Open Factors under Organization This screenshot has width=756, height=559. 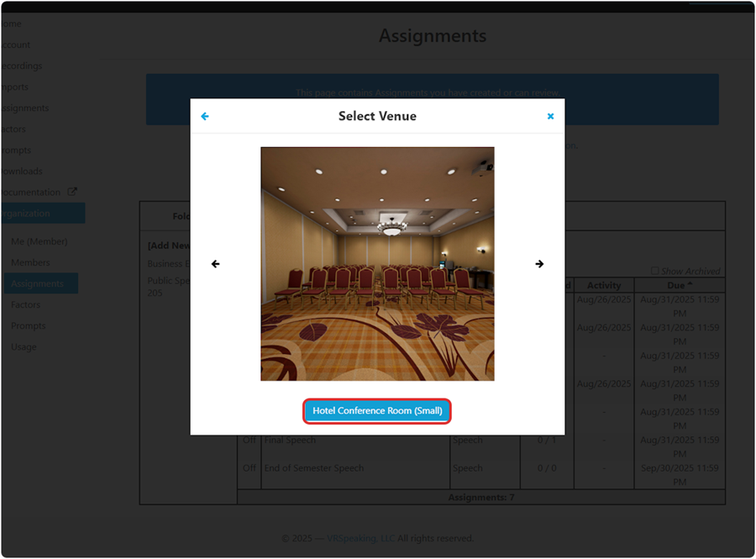coord(25,305)
